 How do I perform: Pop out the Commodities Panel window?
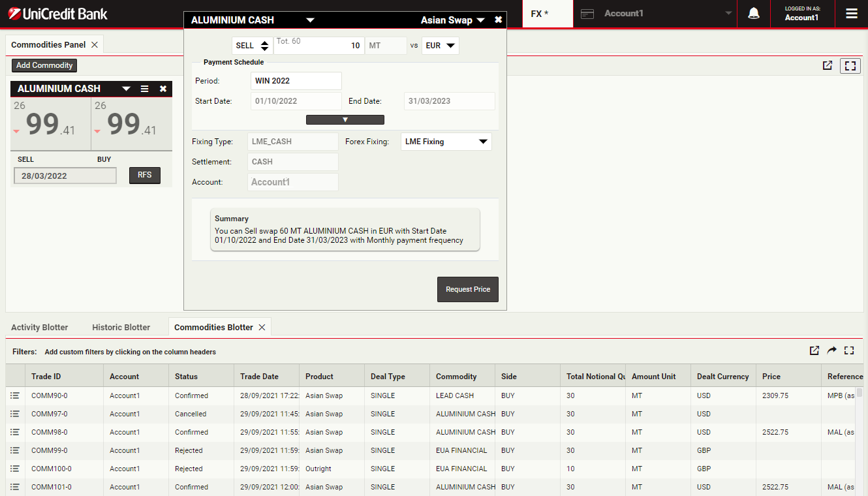[x=828, y=65]
